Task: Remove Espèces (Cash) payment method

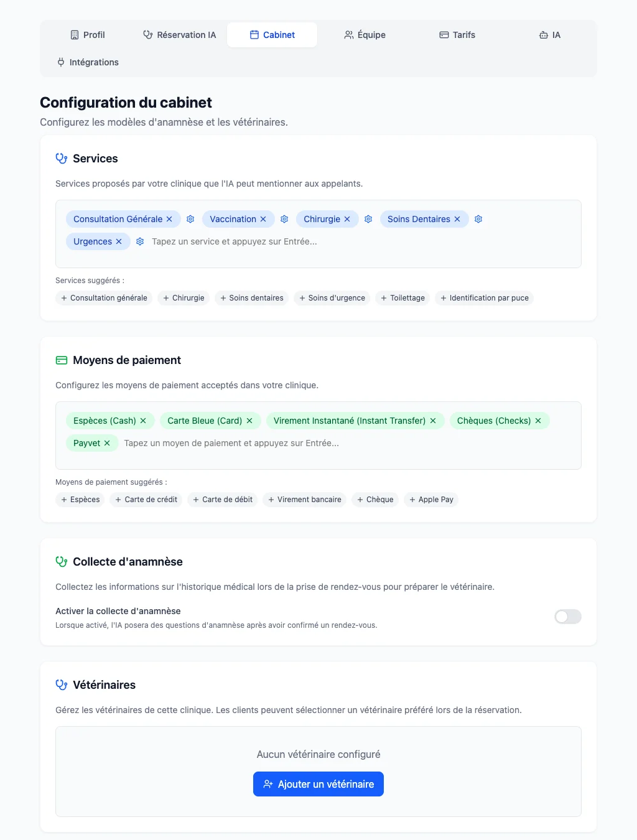Action: pos(143,421)
